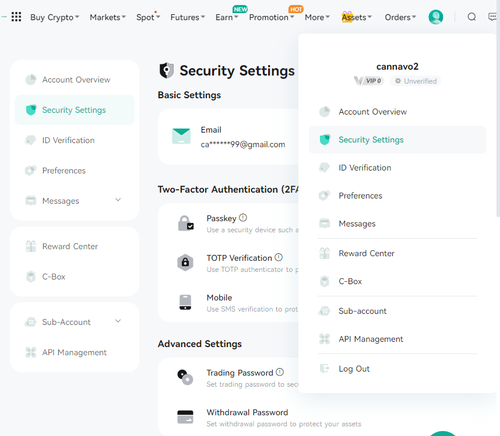This screenshot has width=500, height=436.
Task: Click the Unverified status badge
Action: 416,81
